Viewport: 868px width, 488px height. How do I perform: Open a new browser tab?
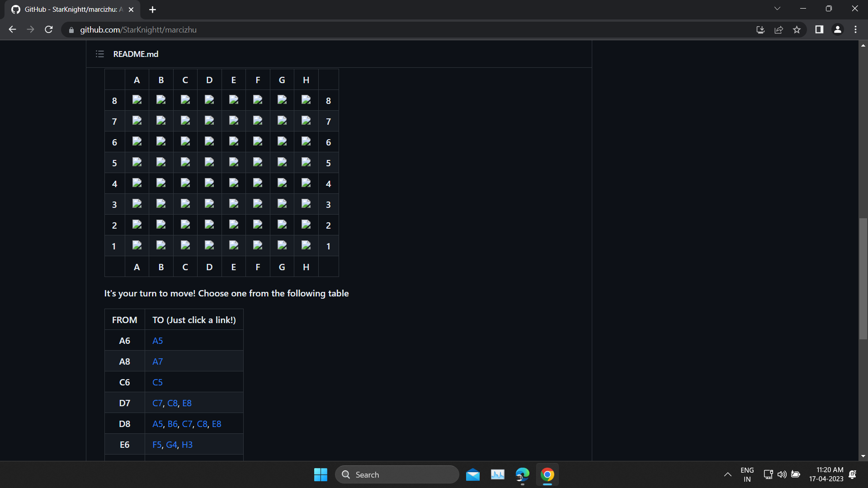[152, 9]
